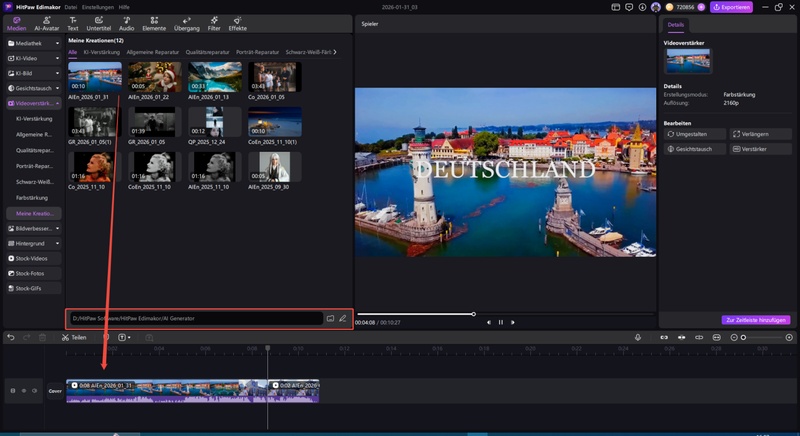This screenshot has width=800, height=436.
Task: Click the Cover button on the track
Action: 55,391
